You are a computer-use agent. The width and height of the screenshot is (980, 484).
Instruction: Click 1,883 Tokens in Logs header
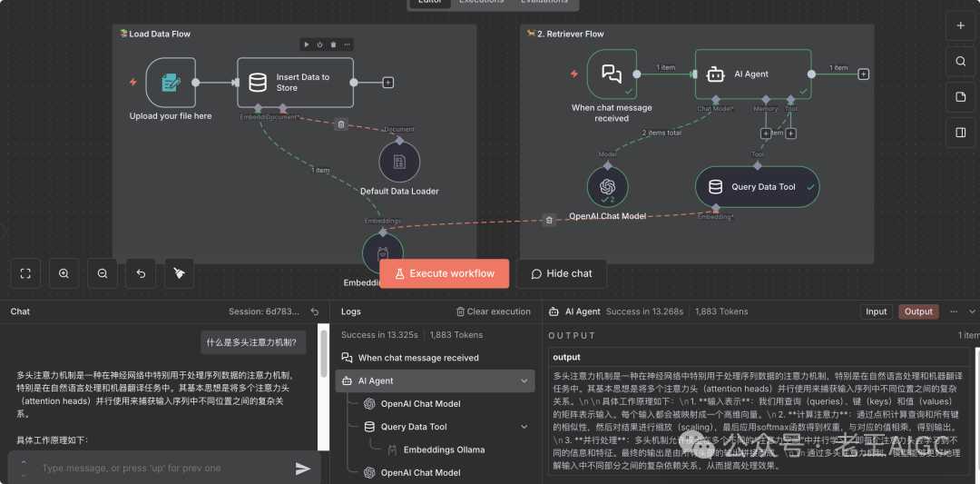point(456,334)
